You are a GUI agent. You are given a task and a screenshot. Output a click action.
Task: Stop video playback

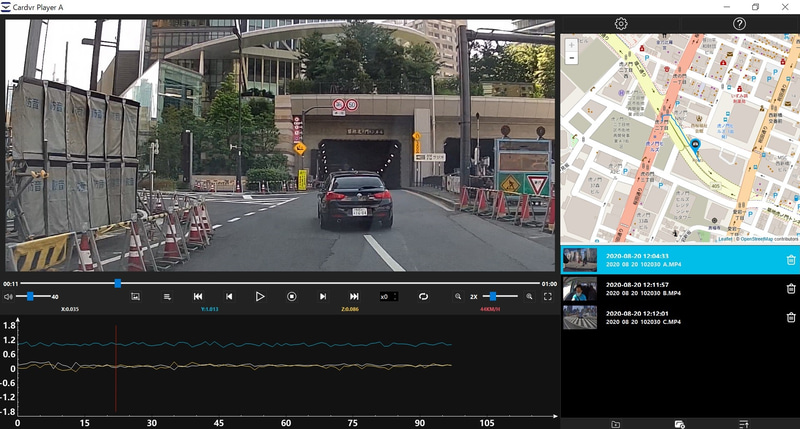[x=291, y=296]
